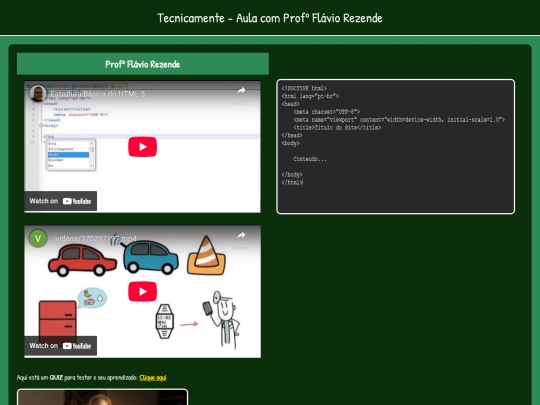The width and height of the screenshot is (540, 405).
Task: Click the DOCTYPE html line in code box
Action: 304,89
